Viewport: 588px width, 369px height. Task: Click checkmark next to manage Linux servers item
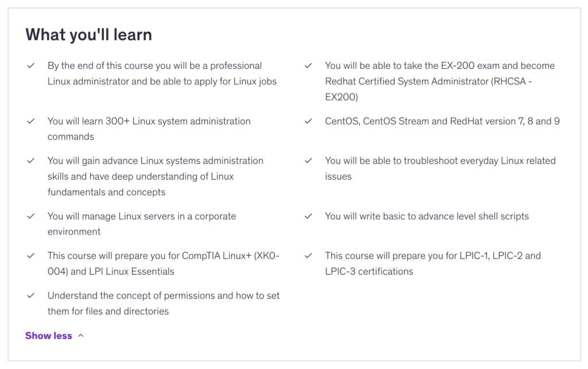point(31,216)
